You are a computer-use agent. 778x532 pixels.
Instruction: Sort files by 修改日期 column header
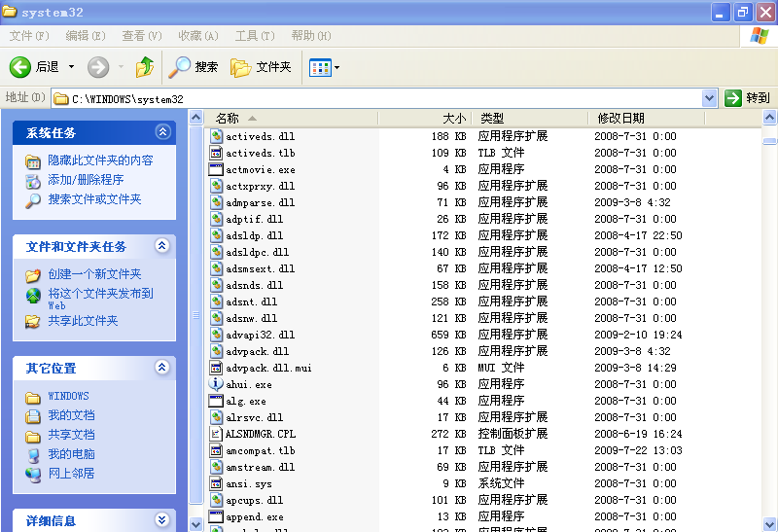click(620, 118)
